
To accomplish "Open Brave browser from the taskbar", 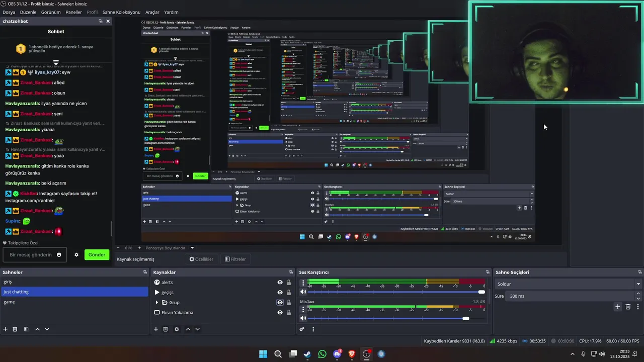I will pos(352,354).
